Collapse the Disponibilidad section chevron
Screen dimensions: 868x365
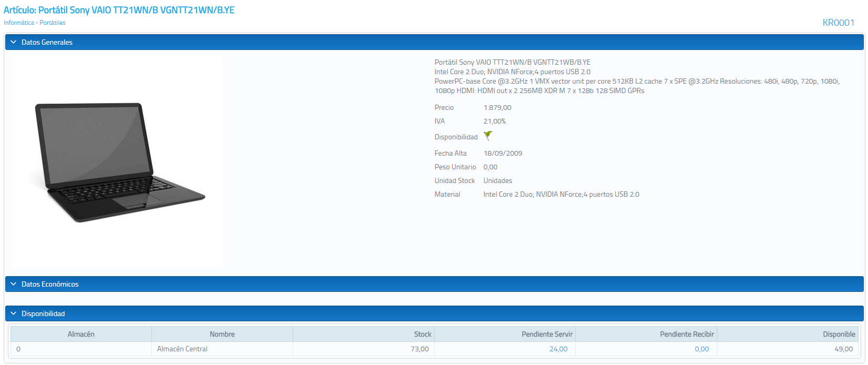click(x=14, y=313)
